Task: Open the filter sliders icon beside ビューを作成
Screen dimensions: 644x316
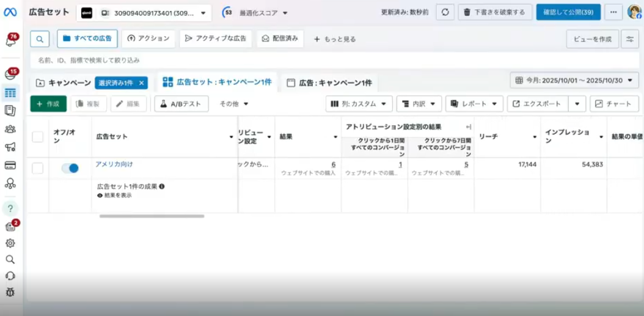Action: click(630, 39)
